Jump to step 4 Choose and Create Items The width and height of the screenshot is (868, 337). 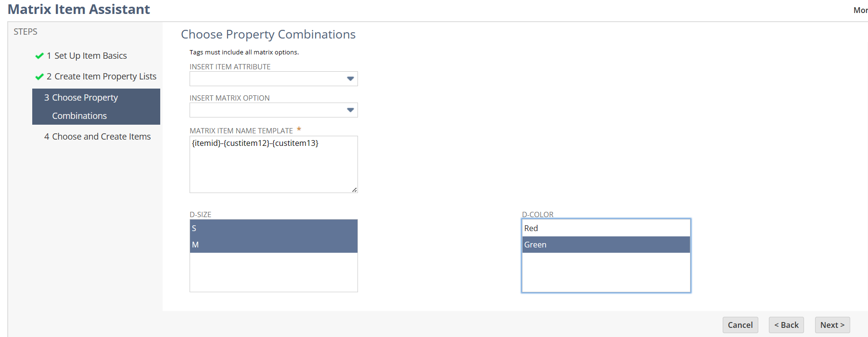click(x=101, y=137)
